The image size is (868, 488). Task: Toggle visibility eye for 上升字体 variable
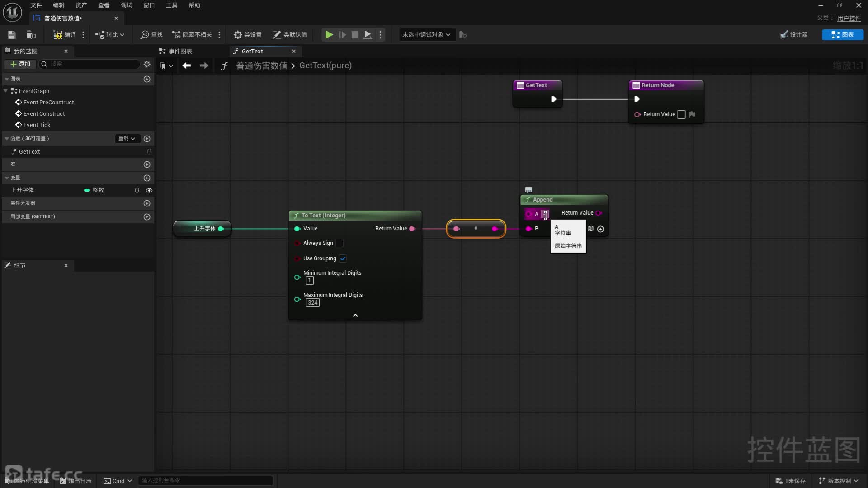(x=149, y=190)
